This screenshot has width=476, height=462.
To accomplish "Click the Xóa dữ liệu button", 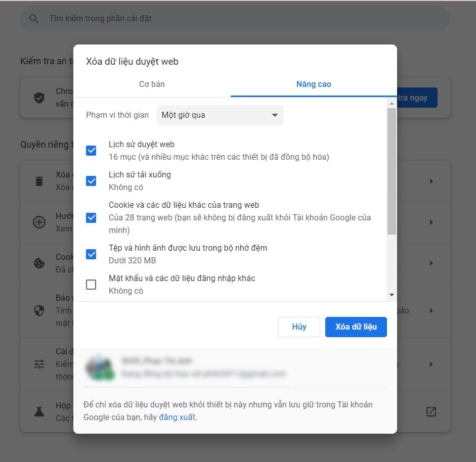I will (x=356, y=327).
